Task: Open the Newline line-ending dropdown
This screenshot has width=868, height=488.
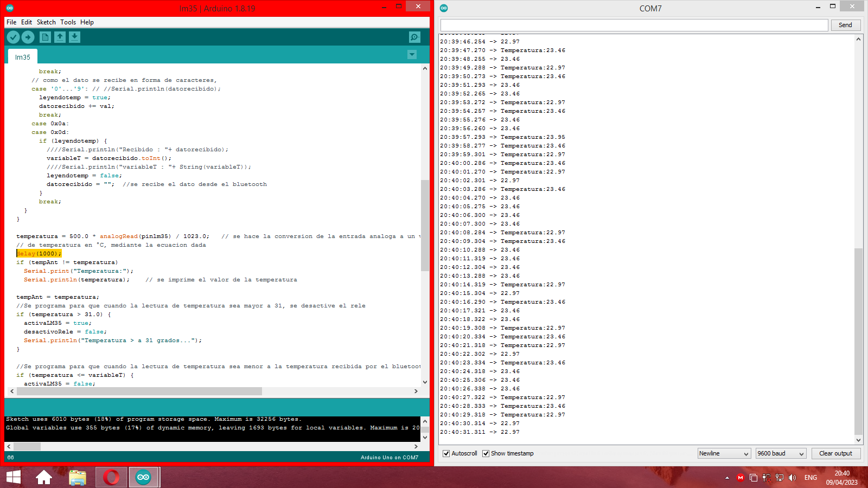Action: [724, 453]
